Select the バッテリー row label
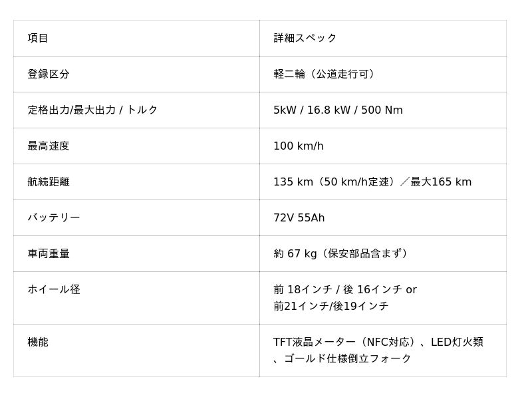The width and height of the screenshot is (532, 397). 54,217
